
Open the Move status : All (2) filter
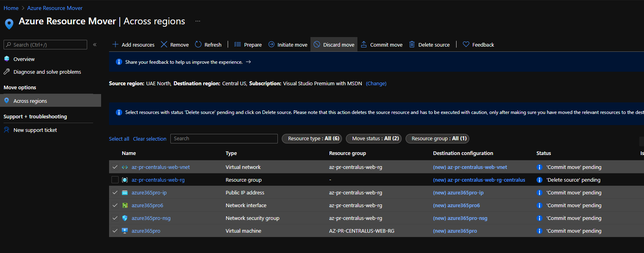[374, 139]
